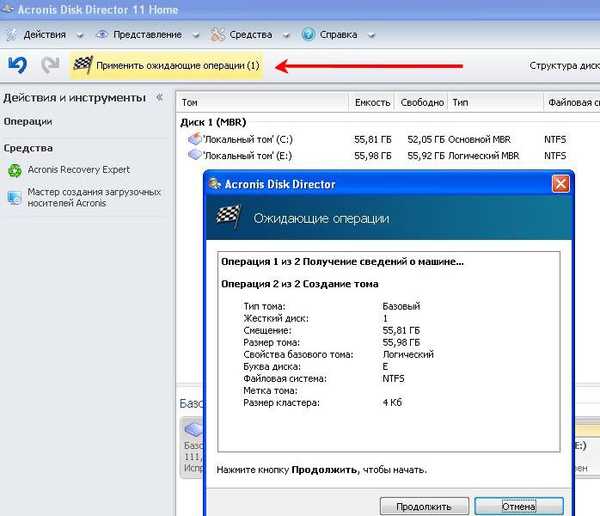Screen dimensions: 600x516
Task: Open the Справка menu
Action: pyautogui.click(x=338, y=35)
